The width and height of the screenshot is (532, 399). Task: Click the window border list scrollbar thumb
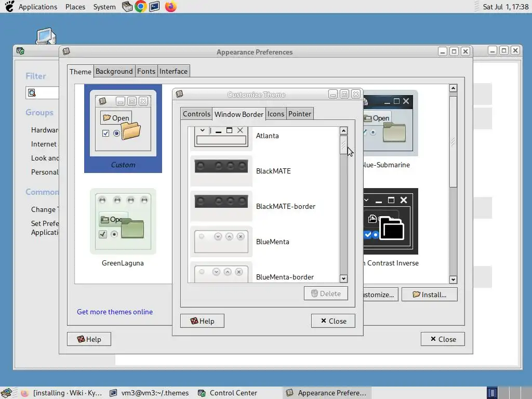[x=343, y=145]
